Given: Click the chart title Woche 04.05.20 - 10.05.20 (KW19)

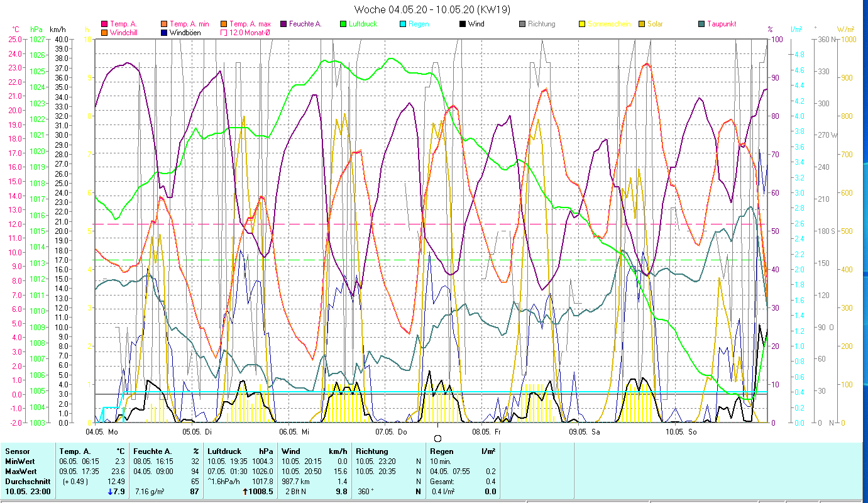Looking at the screenshot, I should tap(432, 9).
